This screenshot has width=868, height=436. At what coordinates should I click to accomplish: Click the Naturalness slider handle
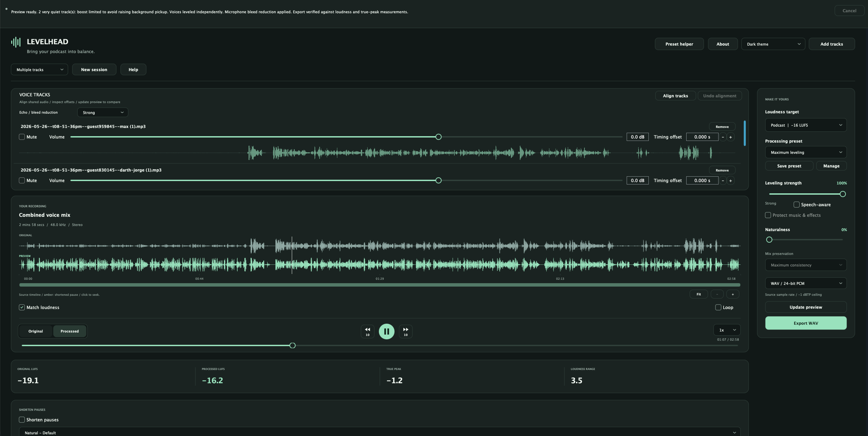769,240
